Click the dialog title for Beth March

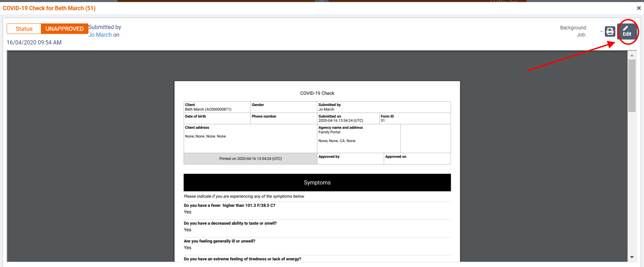tap(49, 8)
